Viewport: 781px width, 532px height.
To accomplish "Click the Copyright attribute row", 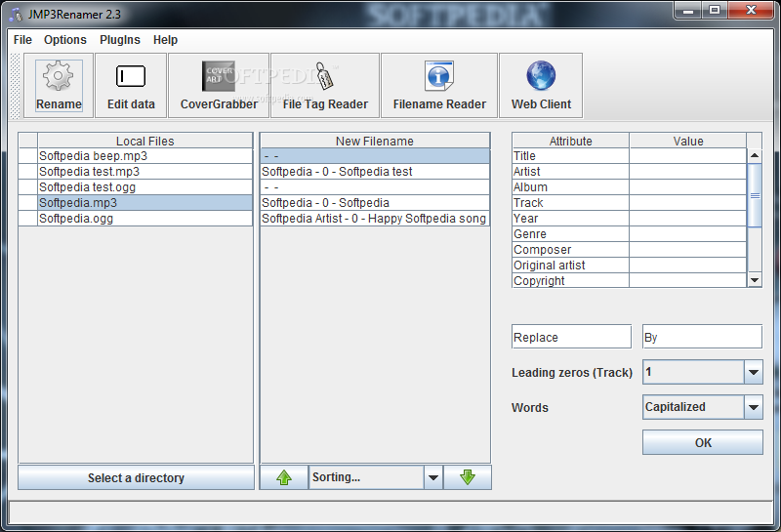I will [629, 280].
